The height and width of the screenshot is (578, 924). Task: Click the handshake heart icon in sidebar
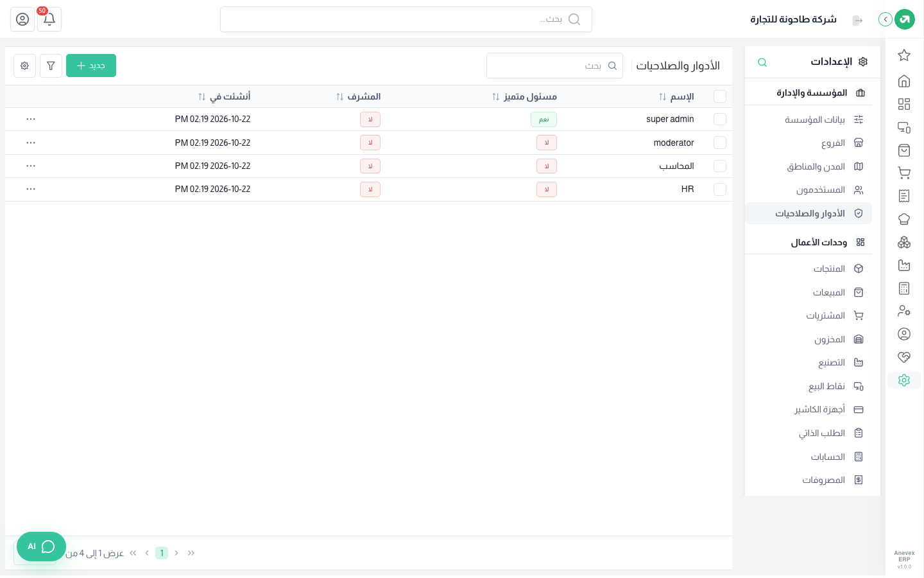[x=904, y=357]
